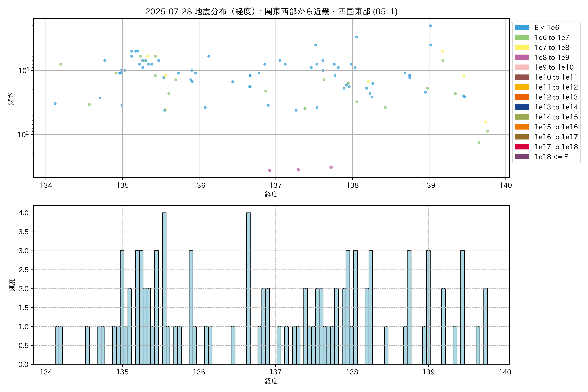Viewport: 588px width, 392px height.
Task: Click the tallest histogram bar near 136.6
Action: (248, 287)
